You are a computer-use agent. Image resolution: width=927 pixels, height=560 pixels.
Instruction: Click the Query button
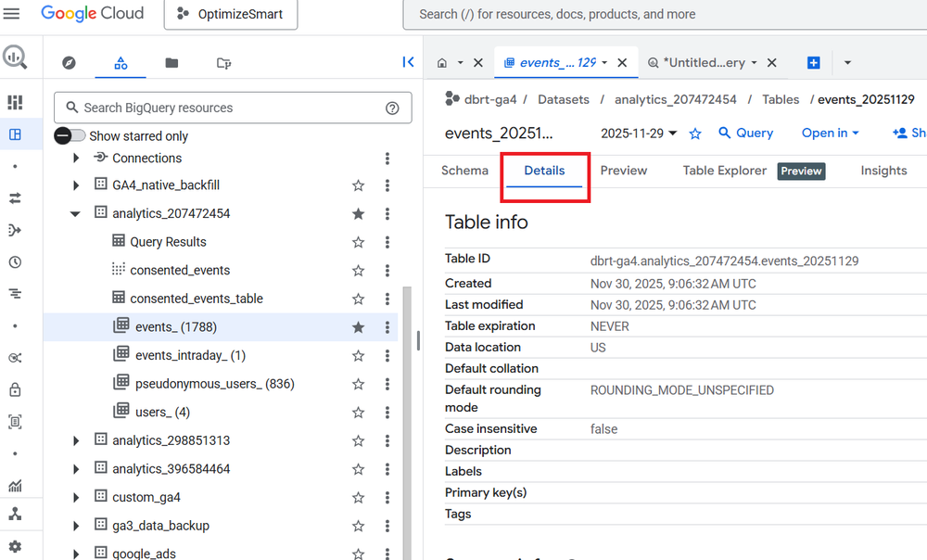click(x=745, y=134)
